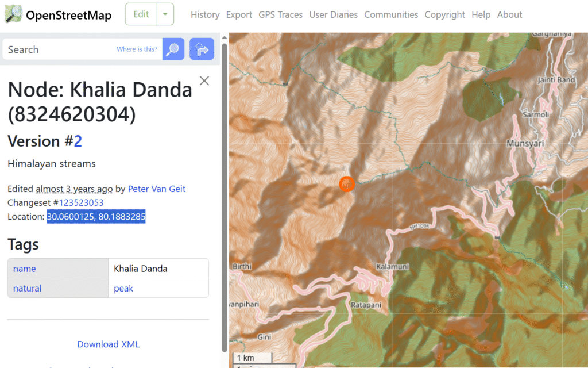Image resolution: width=588 pixels, height=368 pixels.
Task: Click the Node: Khalia Danda heading
Action: pos(100,102)
